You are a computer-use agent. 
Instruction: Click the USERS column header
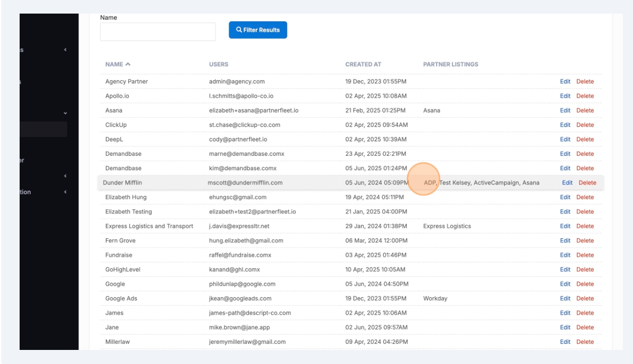[x=218, y=64]
